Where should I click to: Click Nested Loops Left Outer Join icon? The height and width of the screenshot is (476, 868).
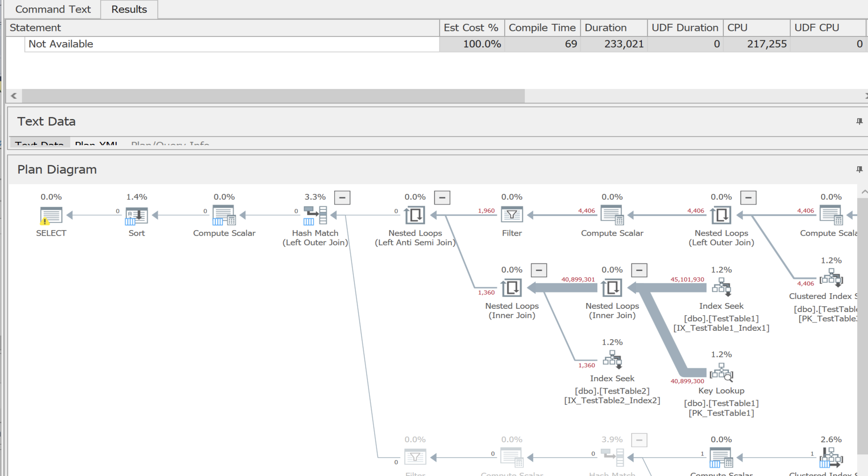[x=721, y=216]
